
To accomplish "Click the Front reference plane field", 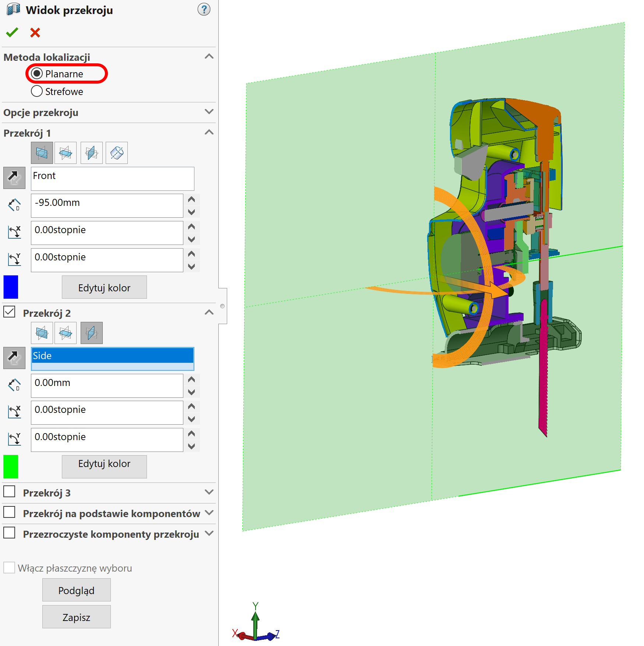I will 113,179.
